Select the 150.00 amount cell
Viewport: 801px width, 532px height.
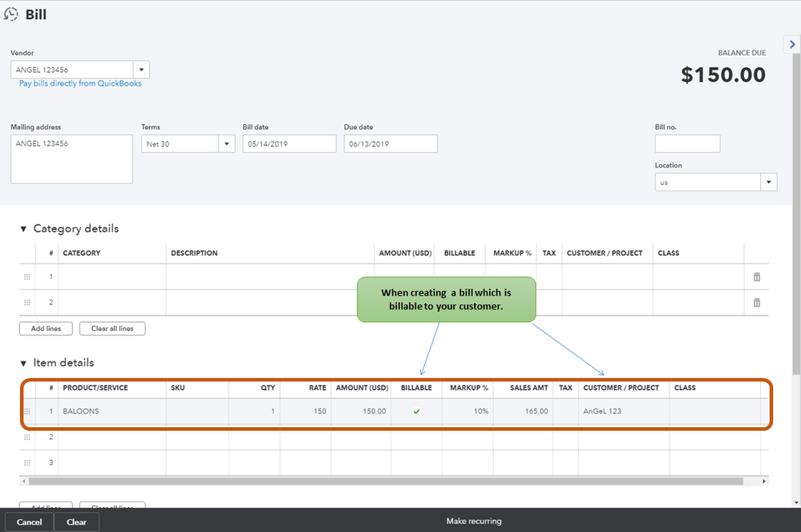tap(361, 412)
